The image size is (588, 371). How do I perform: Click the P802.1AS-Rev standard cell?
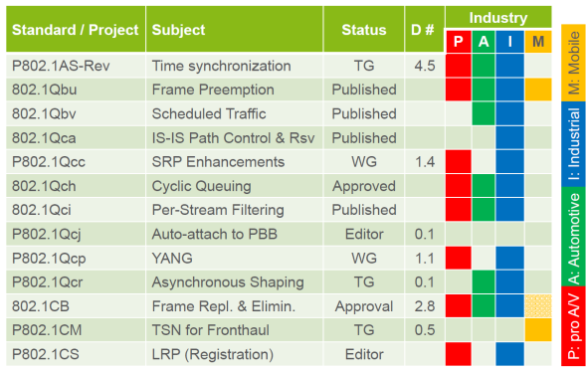(76, 66)
